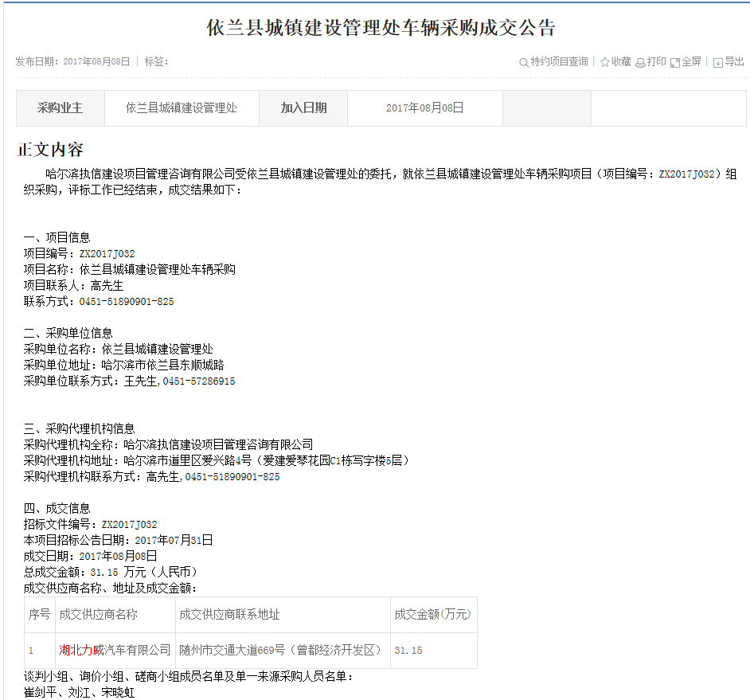
Task: Click the supplier address cell 随州市交通大道669号
Action: [x=283, y=651]
